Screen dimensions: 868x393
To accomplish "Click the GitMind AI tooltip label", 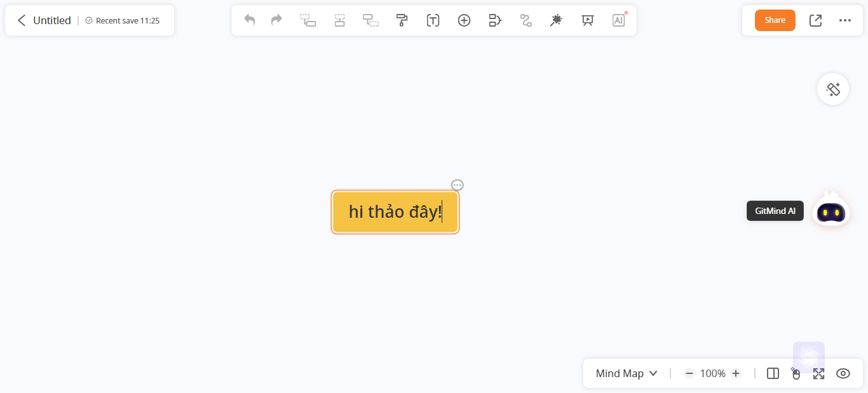I will (775, 211).
